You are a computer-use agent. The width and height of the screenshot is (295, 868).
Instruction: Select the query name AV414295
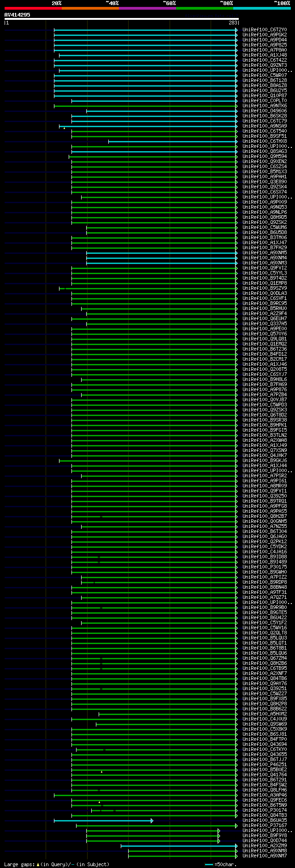click(x=18, y=15)
